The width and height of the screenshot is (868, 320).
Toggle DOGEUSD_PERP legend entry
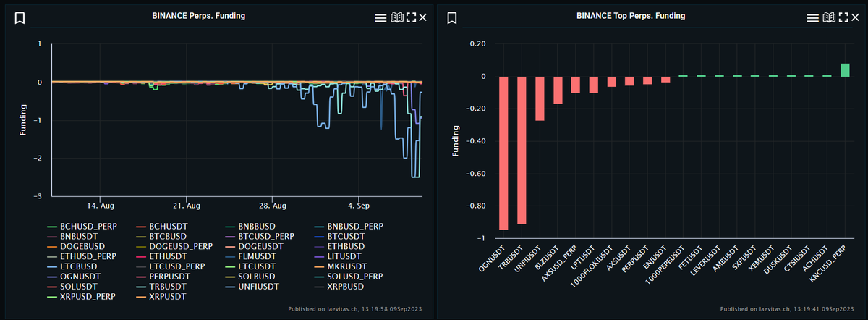pyautogui.click(x=174, y=246)
